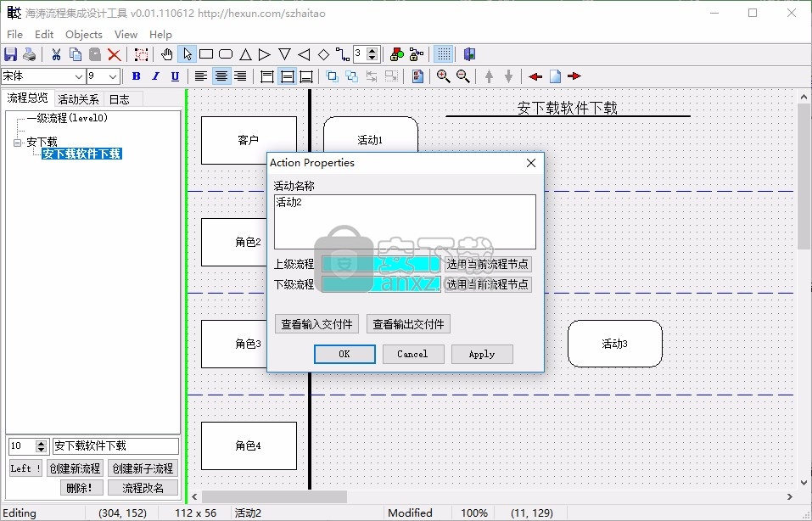
Task: Click the 创建新流程 button
Action: pos(75,468)
